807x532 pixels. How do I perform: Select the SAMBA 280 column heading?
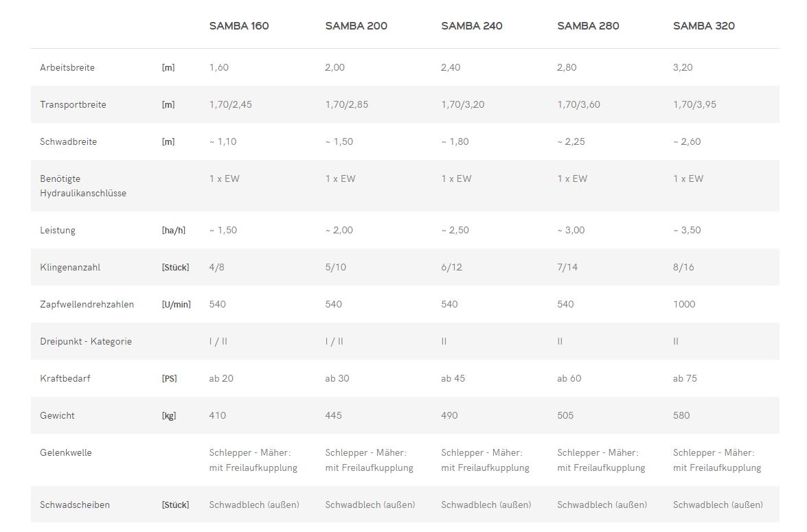(x=588, y=25)
